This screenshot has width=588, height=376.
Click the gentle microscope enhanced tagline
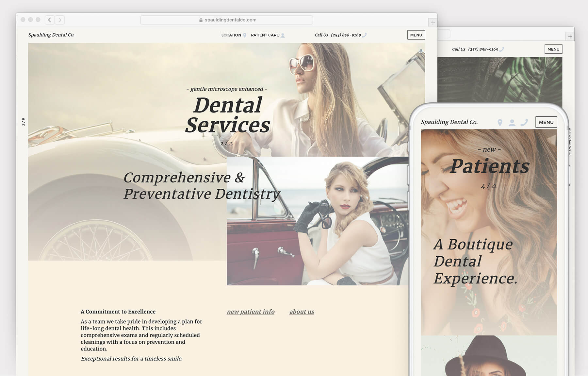227,89
